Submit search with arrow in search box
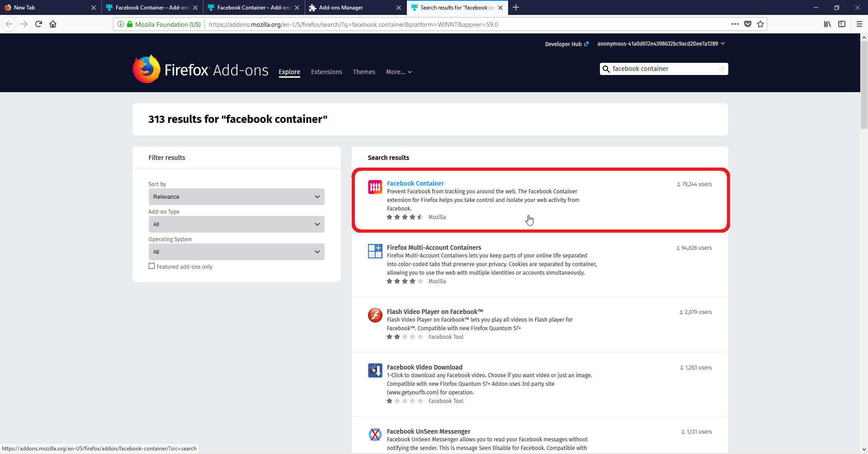The height and width of the screenshot is (454, 868). [x=721, y=69]
